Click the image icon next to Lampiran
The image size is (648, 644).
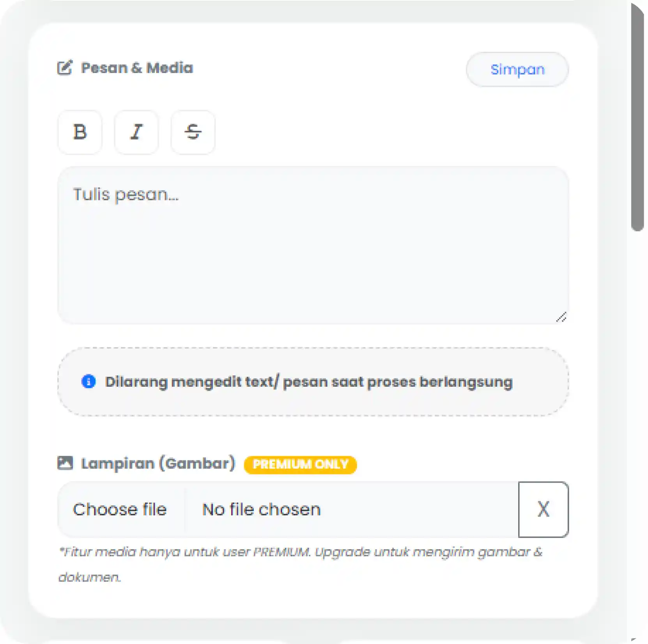pyautogui.click(x=65, y=463)
